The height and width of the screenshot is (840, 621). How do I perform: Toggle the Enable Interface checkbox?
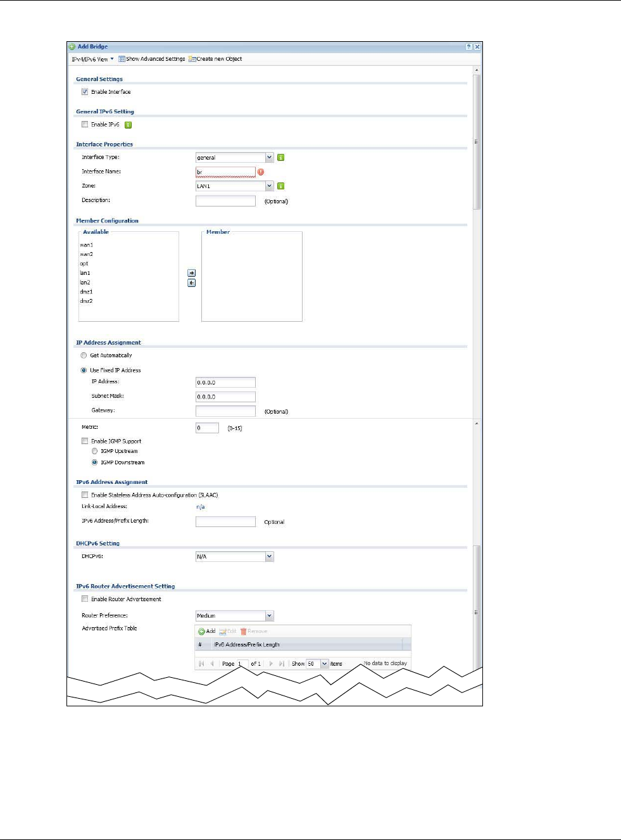[85, 92]
